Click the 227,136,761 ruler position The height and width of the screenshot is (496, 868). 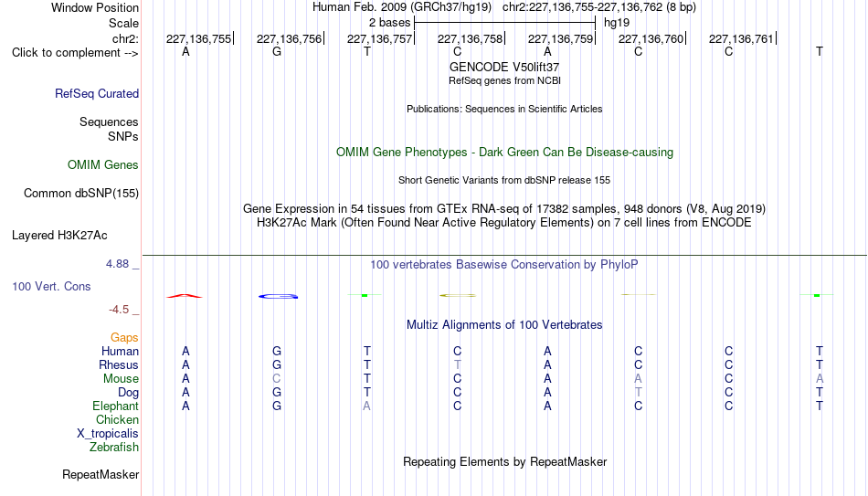point(742,38)
